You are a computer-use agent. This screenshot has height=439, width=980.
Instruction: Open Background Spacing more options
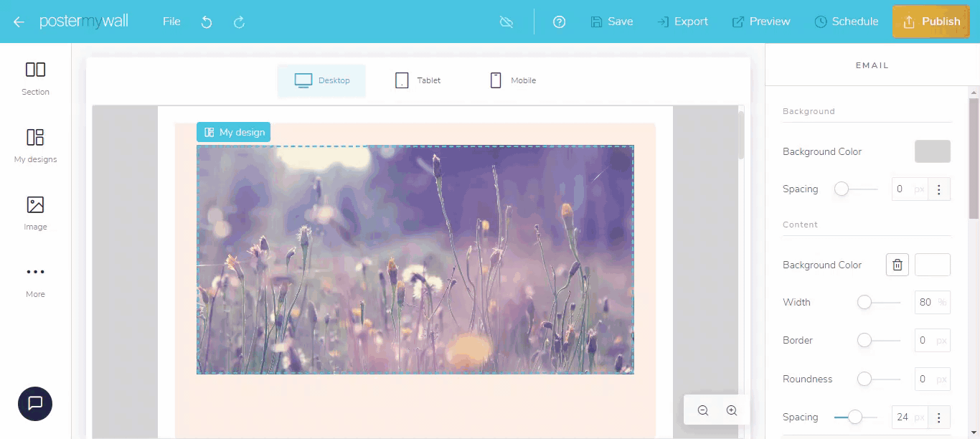939,189
